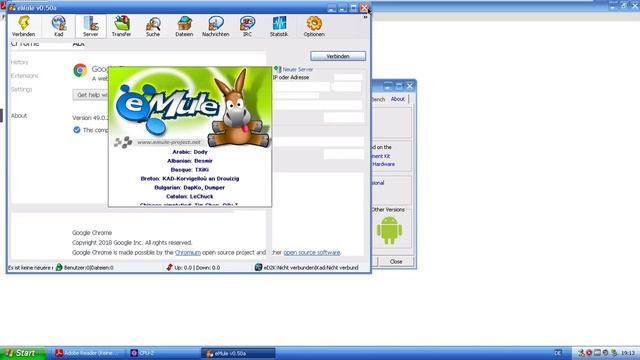
Task: Click the Version 49.0 text on Chrome page
Action: (x=90, y=118)
